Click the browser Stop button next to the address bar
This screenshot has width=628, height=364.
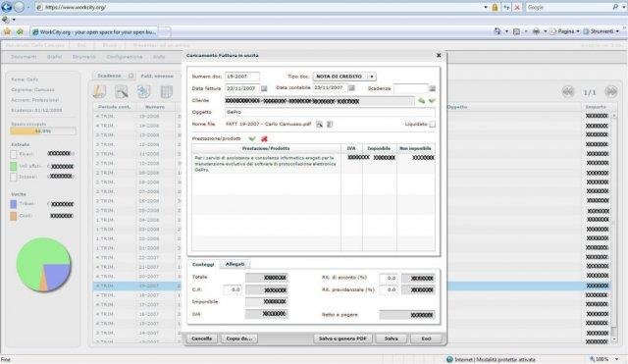click(517, 7)
